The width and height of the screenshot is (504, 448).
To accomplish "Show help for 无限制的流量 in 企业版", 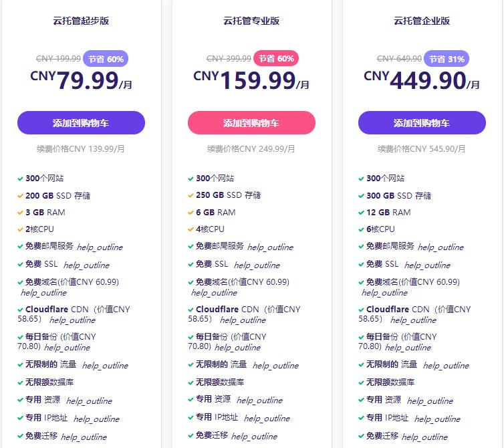I will pyautogui.click(x=446, y=366).
